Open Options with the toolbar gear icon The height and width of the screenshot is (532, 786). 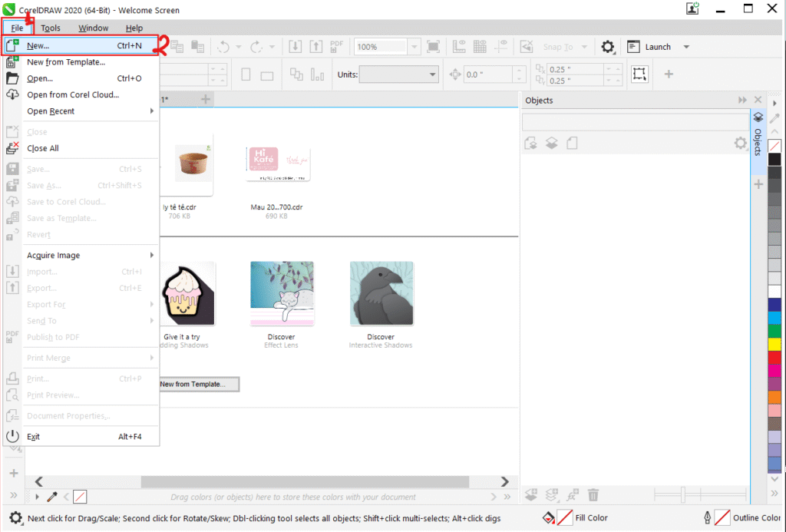tap(608, 47)
